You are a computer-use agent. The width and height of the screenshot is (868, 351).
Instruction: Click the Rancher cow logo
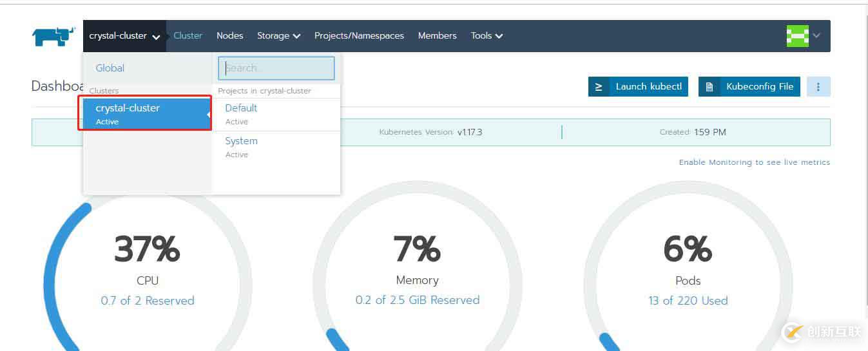pos(54,37)
